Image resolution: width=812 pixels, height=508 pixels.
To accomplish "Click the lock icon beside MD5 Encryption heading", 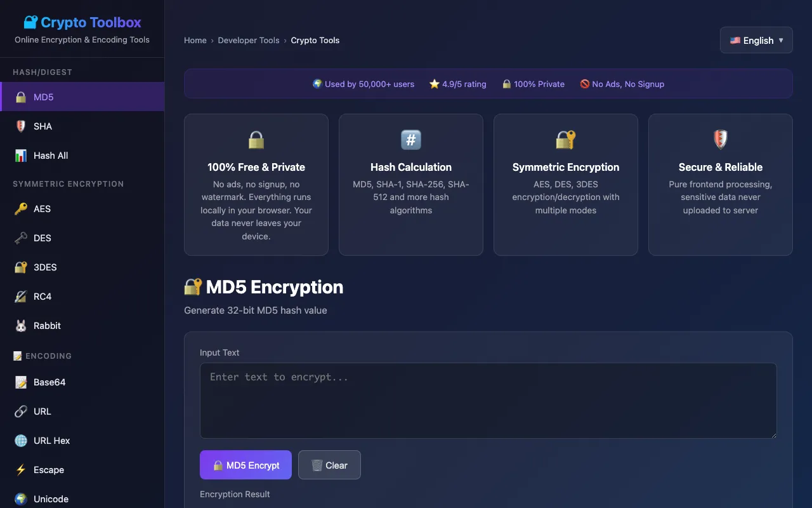I will 193,287.
